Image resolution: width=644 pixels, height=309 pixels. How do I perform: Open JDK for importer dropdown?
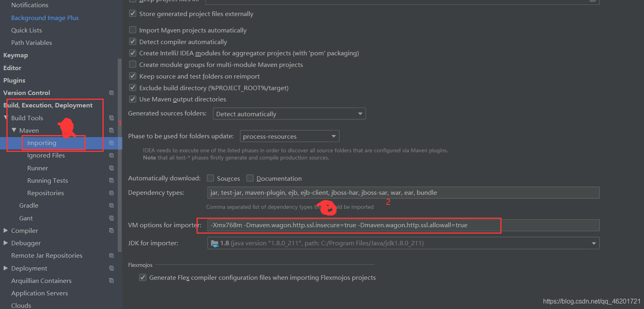403,243
